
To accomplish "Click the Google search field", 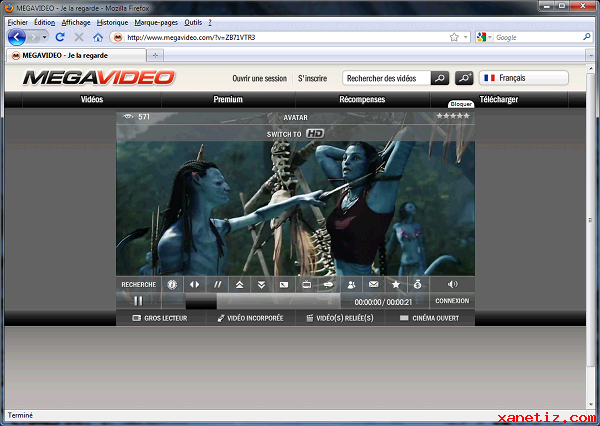I will (x=538, y=38).
